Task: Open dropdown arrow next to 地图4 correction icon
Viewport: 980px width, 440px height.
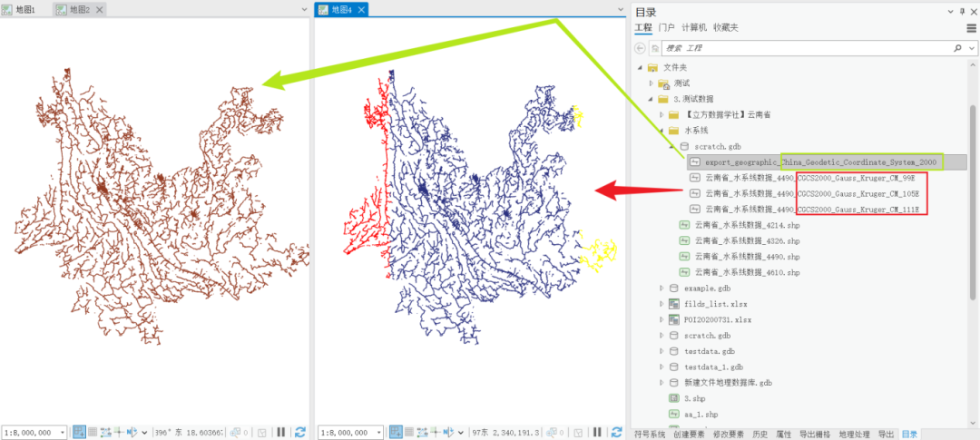Action: click(x=461, y=433)
